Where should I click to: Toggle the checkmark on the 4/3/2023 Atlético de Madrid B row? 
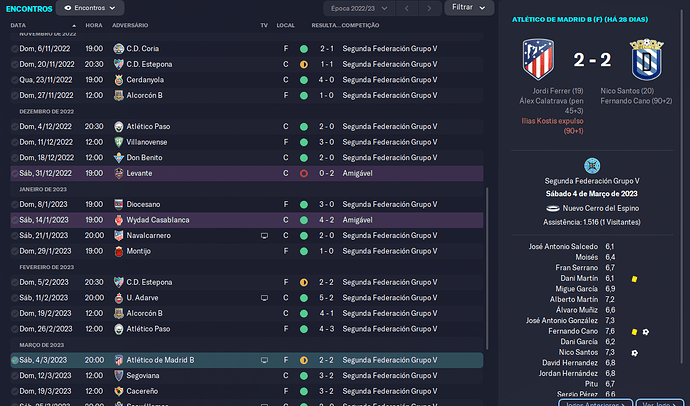pyautogui.click(x=15, y=360)
